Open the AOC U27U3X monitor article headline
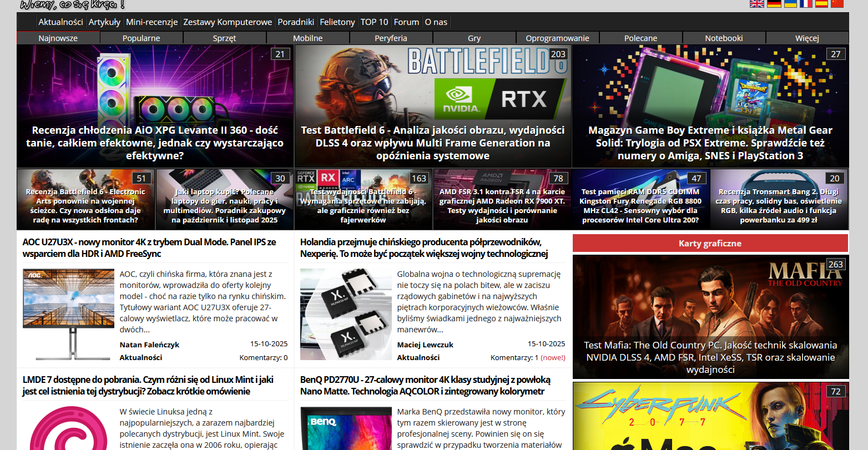This screenshot has height=450, width=868. [x=149, y=248]
